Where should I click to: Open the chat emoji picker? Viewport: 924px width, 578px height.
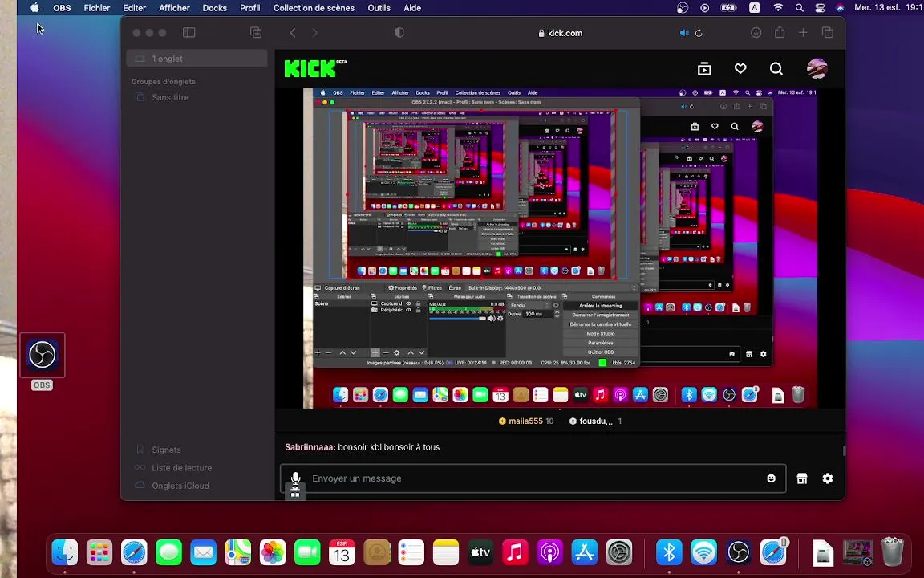pos(771,478)
